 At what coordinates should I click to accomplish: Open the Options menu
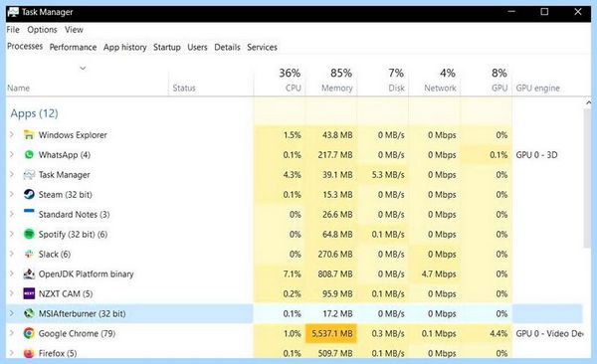pyautogui.click(x=42, y=30)
